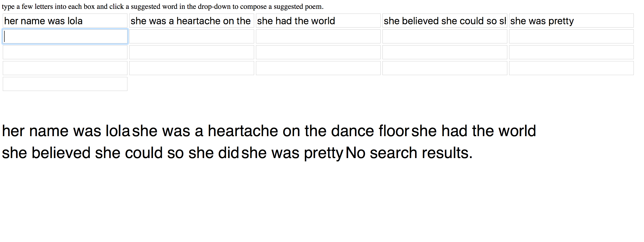Click the focused empty box under "her name was lola"
Screen dimensions: 644x242
coord(65,36)
